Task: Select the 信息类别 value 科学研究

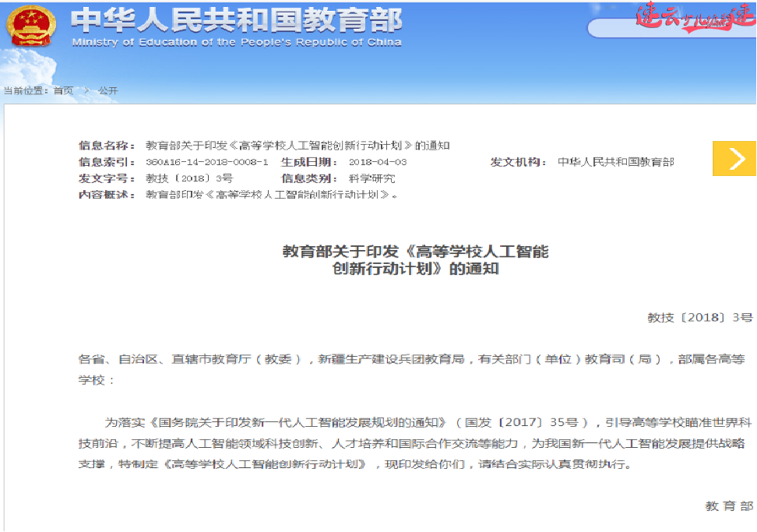Action: [376, 178]
